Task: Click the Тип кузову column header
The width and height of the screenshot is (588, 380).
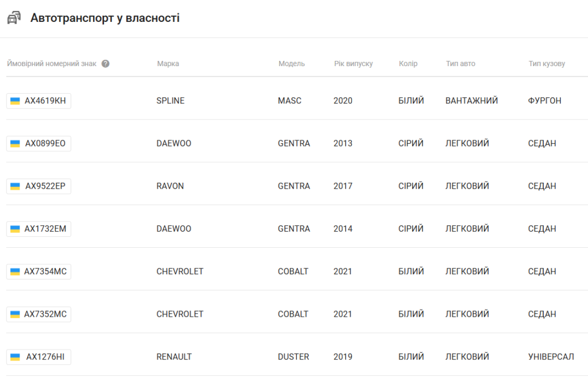Action: click(x=547, y=63)
